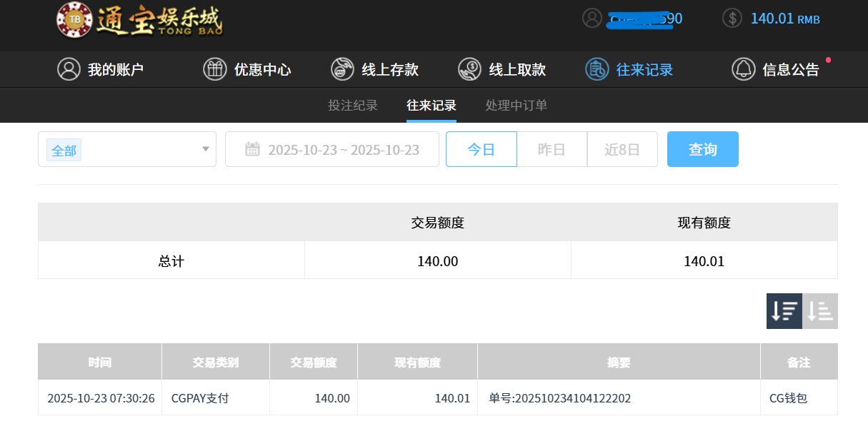This screenshot has height=426, width=868.
Task: Expand the date range selector field
Action: point(332,149)
